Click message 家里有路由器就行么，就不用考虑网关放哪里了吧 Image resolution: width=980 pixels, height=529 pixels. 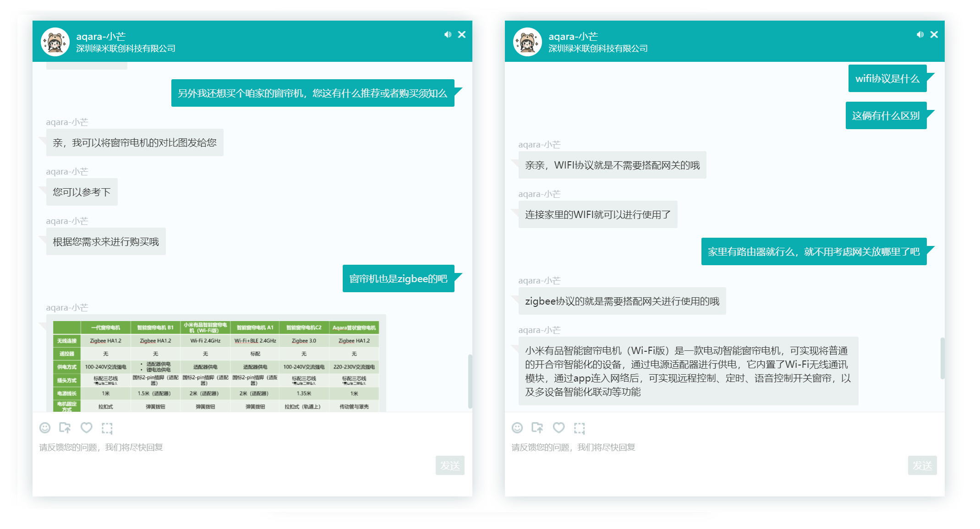[814, 251]
